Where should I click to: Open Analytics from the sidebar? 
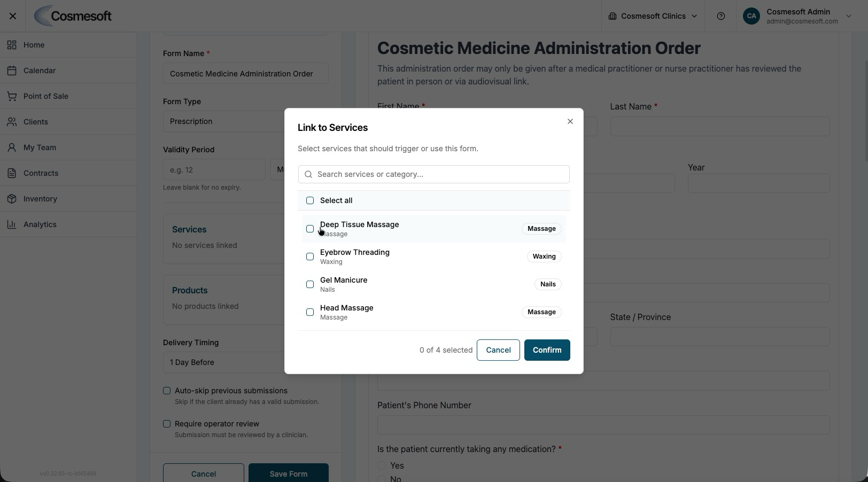(68, 224)
